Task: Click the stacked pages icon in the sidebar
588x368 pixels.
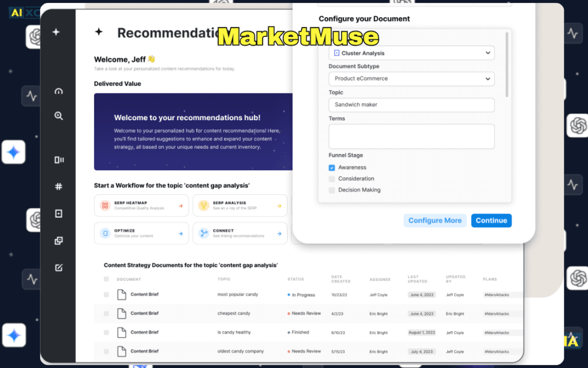Action: [59, 240]
